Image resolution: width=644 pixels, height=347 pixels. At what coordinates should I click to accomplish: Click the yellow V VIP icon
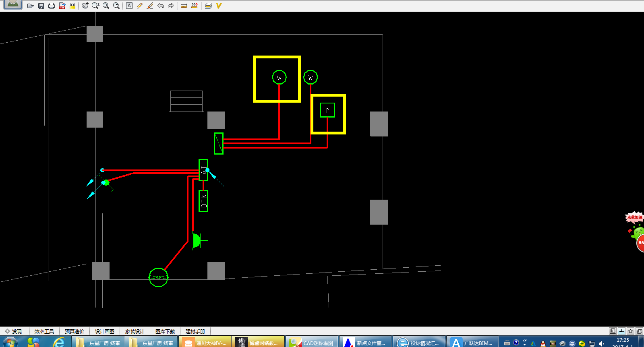(x=219, y=6)
